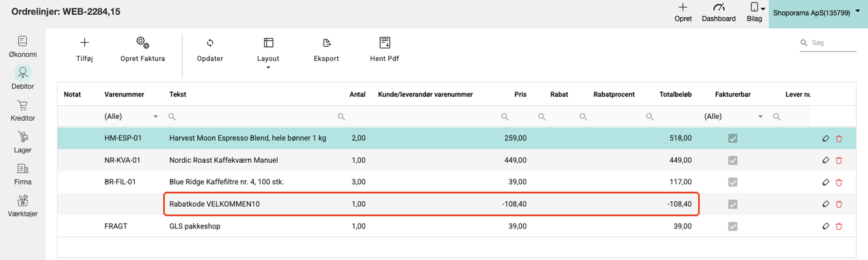
Task: Click the Opret Faktura gears icon
Action: (143, 43)
